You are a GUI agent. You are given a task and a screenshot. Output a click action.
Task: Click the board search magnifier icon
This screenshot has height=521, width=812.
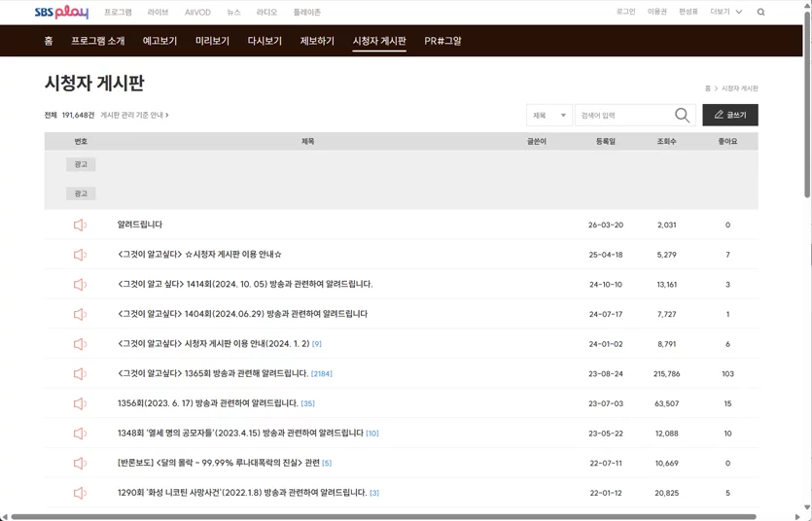(x=682, y=115)
